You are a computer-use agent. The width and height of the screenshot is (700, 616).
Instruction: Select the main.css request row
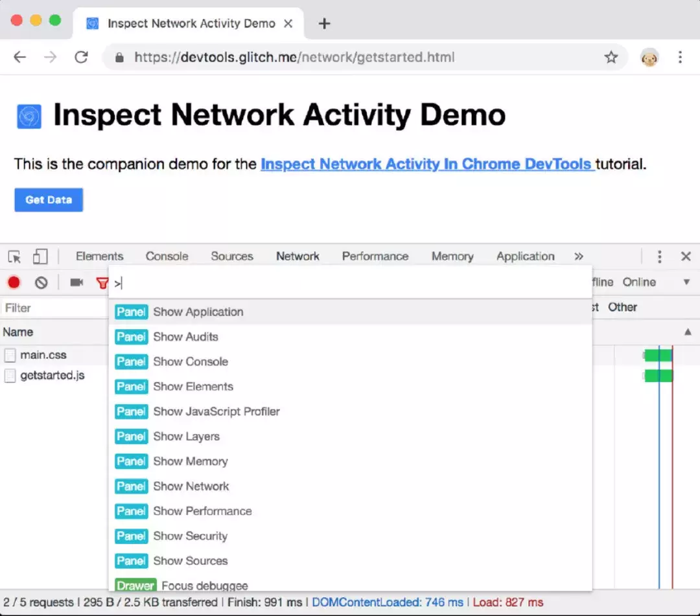tap(54, 355)
